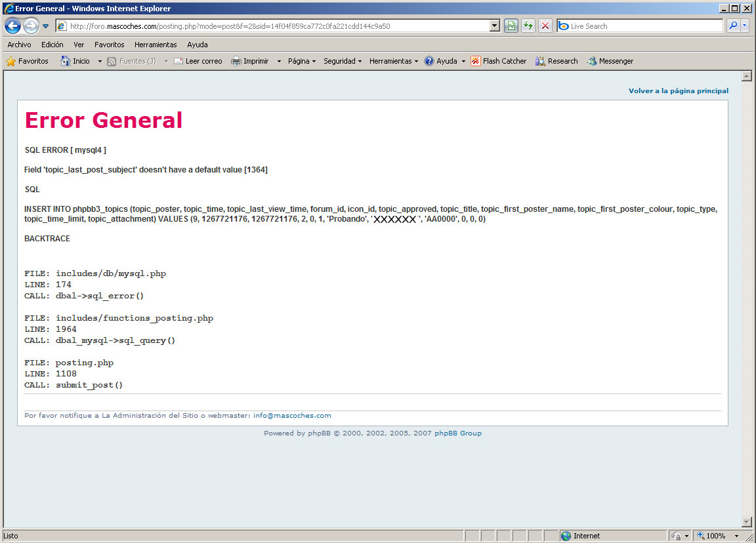The image size is (756, 543).
Task: Click the Messenger toolbar icon
Action: 591,61
